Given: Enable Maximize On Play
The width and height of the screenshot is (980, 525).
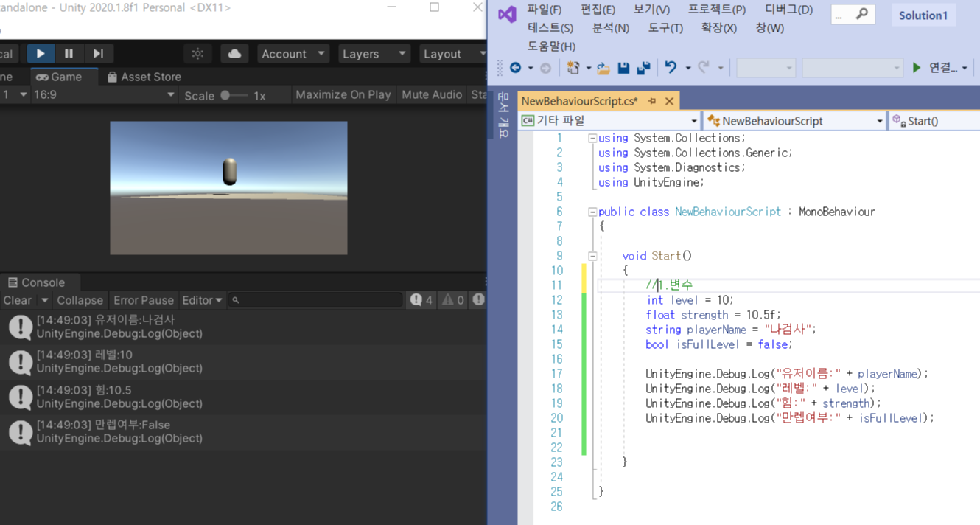Looking at the screenshot, I should point(343,94).
